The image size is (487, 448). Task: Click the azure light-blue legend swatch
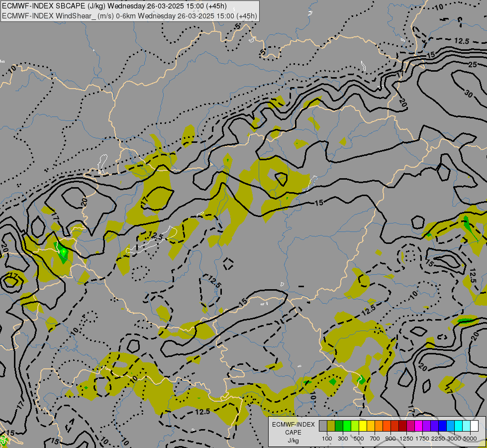[x=450, y=426]
